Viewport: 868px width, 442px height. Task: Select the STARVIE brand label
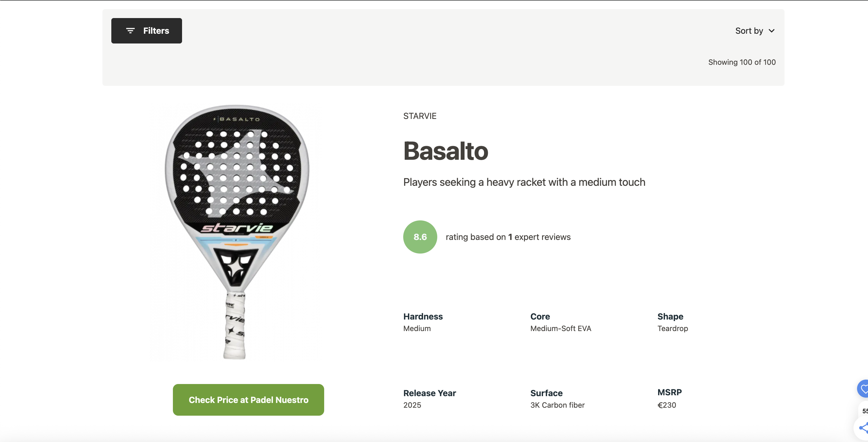pos(419,116)
